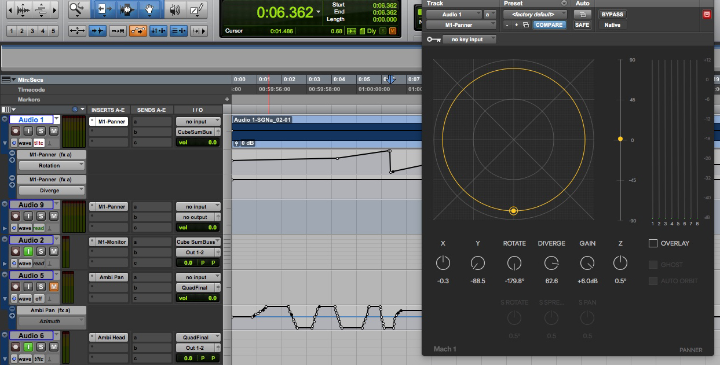Click red target button in plugin header
Image resolution: width=720 pixels, height=365 pixels.
tap(707, 14)
